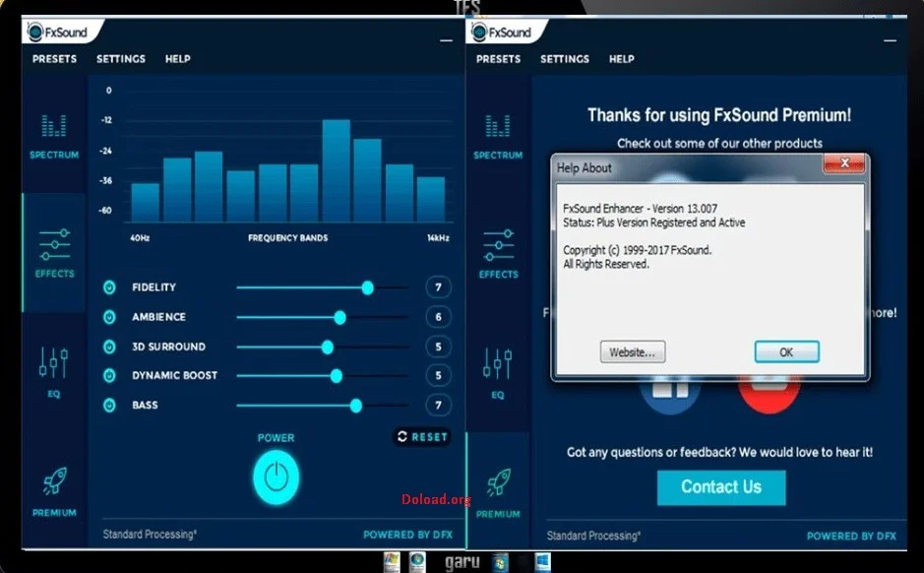
Task: Click the Fidelity slider handle
Action: click(367, 287)
